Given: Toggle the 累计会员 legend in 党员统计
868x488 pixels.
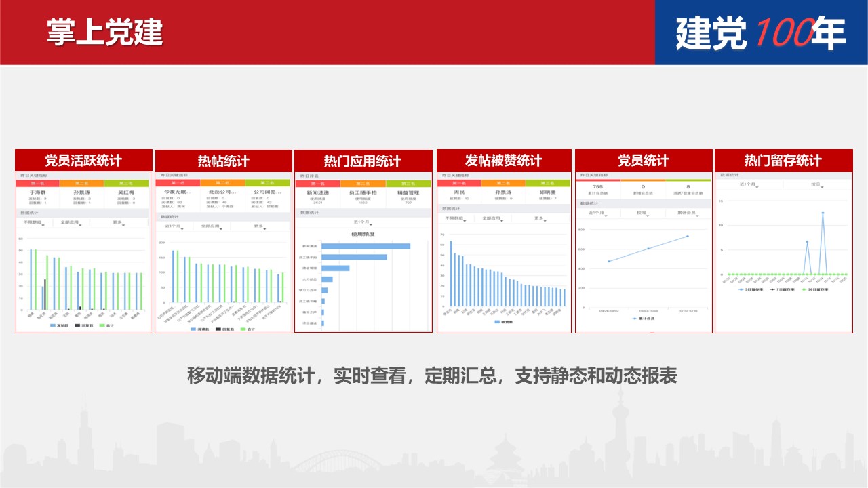Looking at the screenshot, I should click(643, 317).
